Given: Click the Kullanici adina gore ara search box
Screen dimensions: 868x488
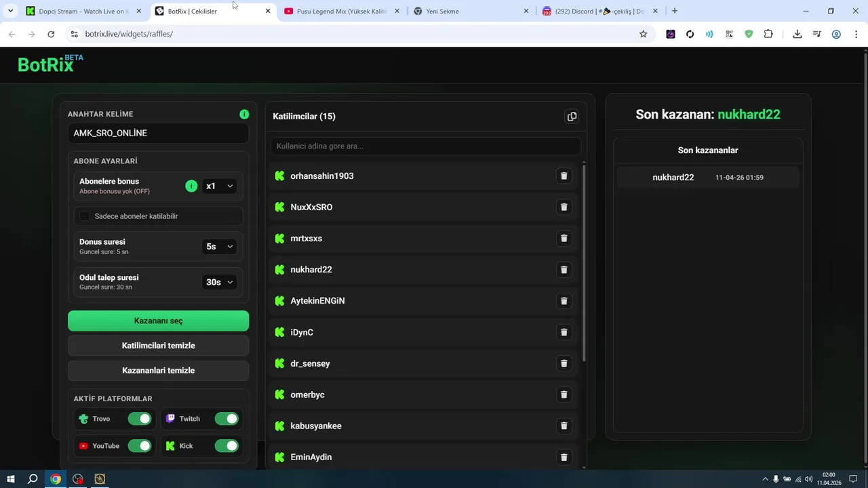Looking at the screenshot, I should coord(425,146).
